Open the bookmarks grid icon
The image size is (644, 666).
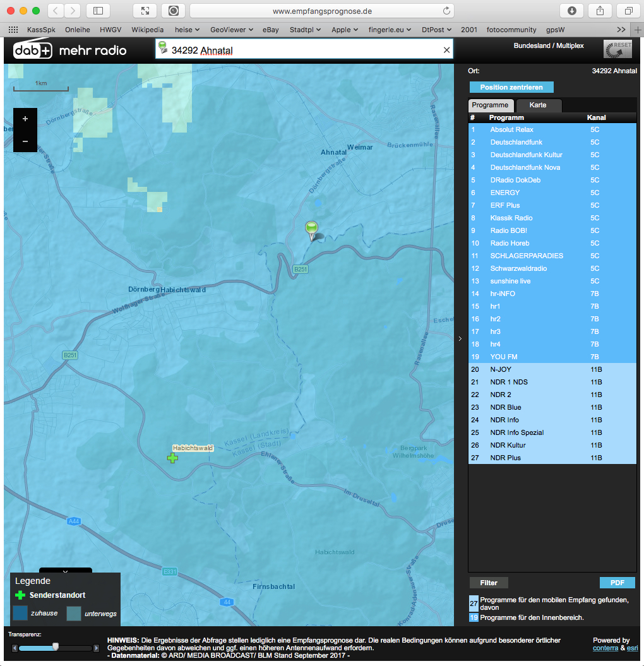pos(13,30)
